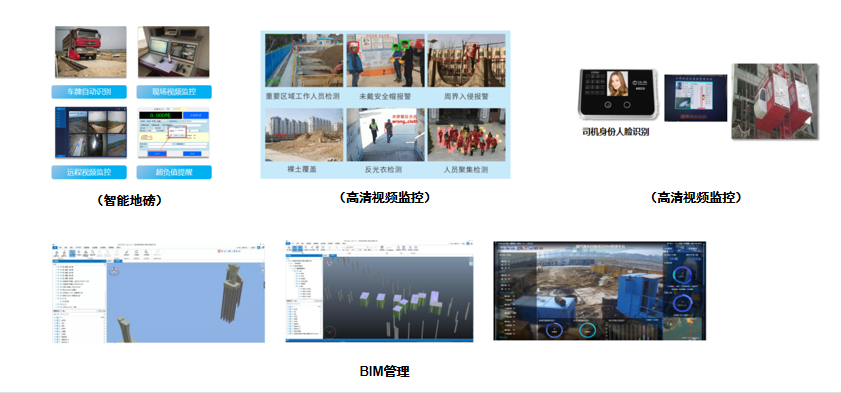Click the green 0.000 weight display
Image resolution: width=841 pixels, height=393 pixels.
(159, 116)
